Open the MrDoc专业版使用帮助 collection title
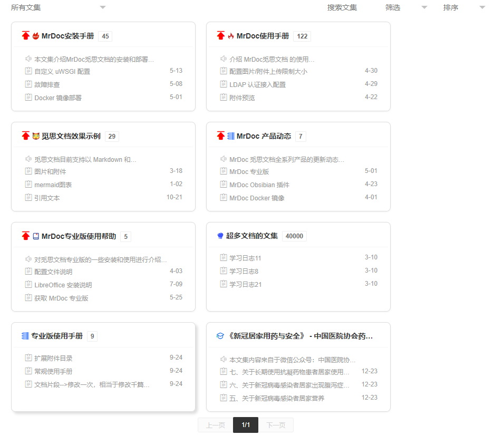 pos(79,236)
